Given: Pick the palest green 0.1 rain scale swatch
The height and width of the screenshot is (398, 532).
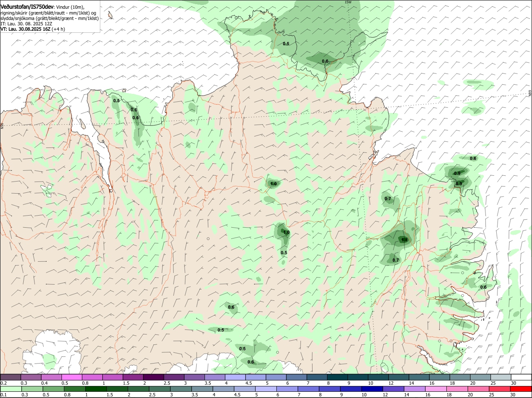Looking at the screenshot, I should click(11, 389).
